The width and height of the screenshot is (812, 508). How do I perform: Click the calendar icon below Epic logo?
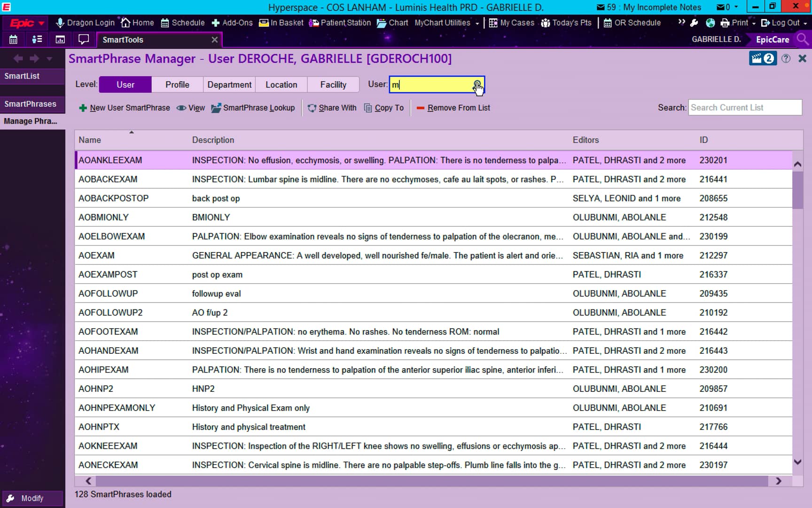coord(13,40)
